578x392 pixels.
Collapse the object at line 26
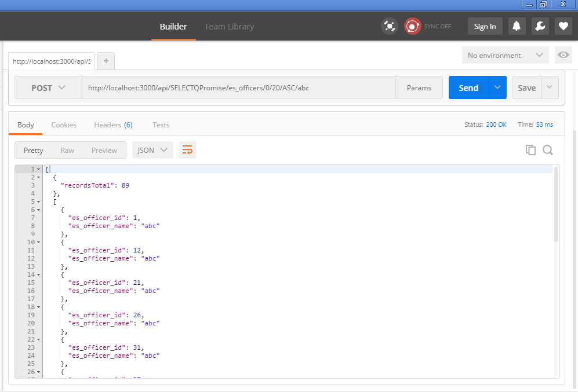(x=39, y=372)
